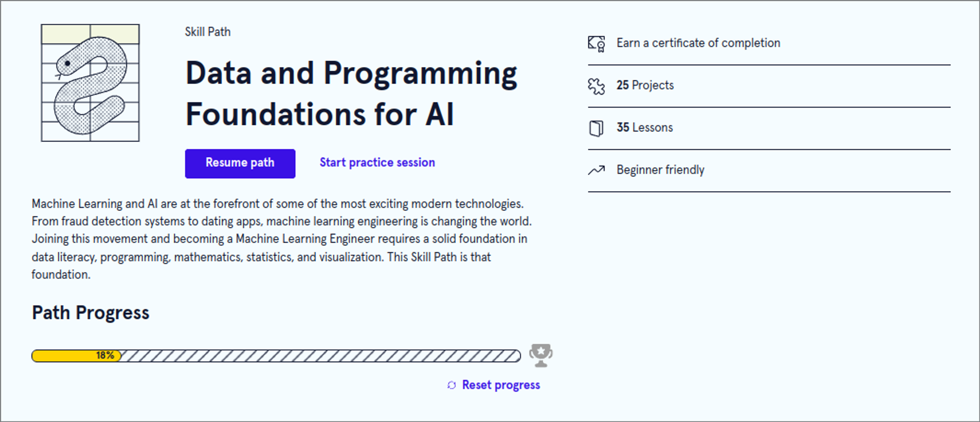980x422 pixels.
Task: Click the Data and Programming Foundations title
Action: point(351,94)
